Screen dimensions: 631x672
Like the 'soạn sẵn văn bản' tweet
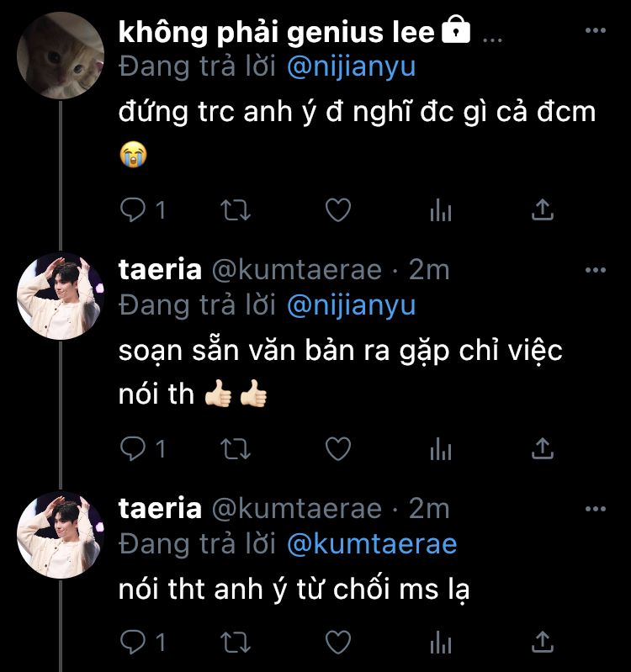(x=337, y=450)
